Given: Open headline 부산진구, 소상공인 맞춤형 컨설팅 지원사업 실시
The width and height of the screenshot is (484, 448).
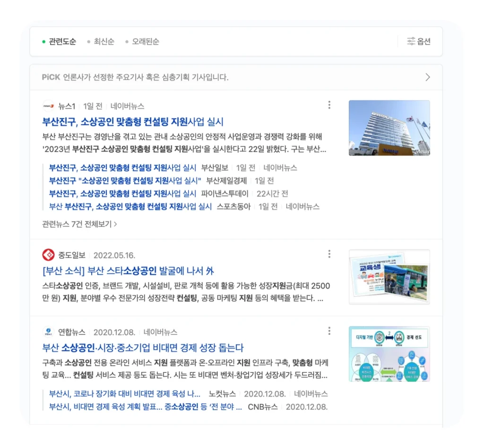Looking at the screenshot, I should pos(132,122).
